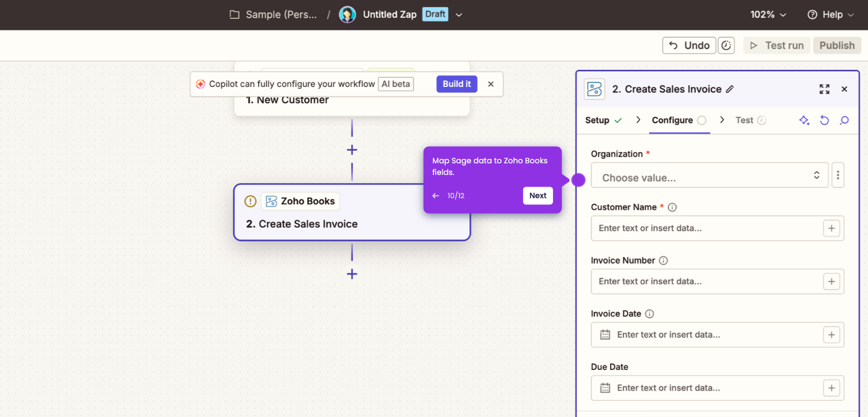868x417 pixels.
Task: Insert data into Customer Name with plus
Action: [x=831, y=228]
